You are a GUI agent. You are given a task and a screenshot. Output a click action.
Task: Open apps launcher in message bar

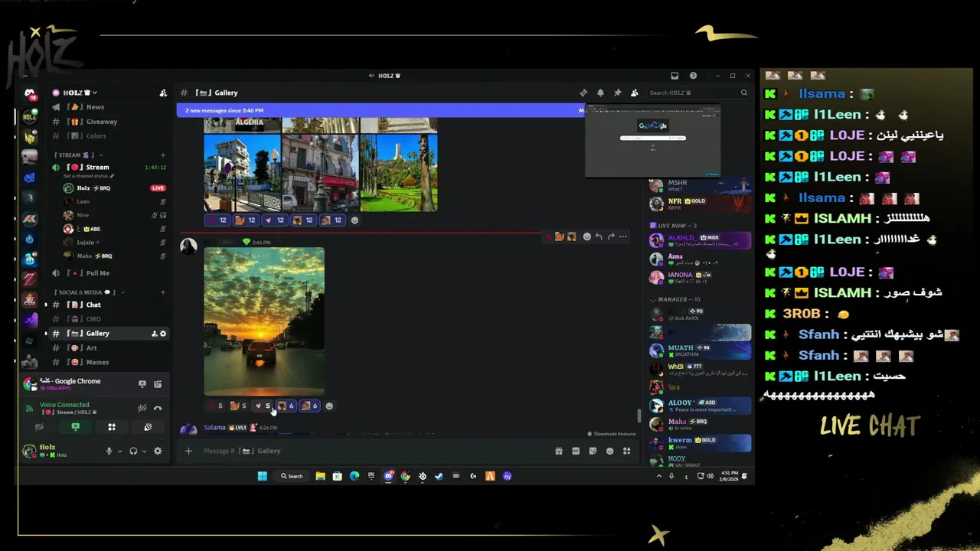626,451
